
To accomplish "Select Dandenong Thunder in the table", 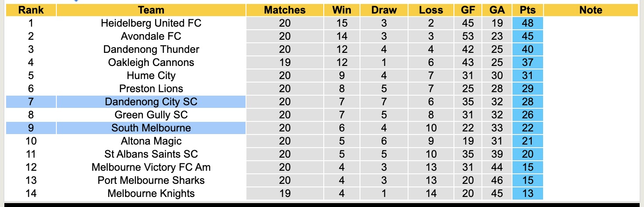I will [151, 49].
